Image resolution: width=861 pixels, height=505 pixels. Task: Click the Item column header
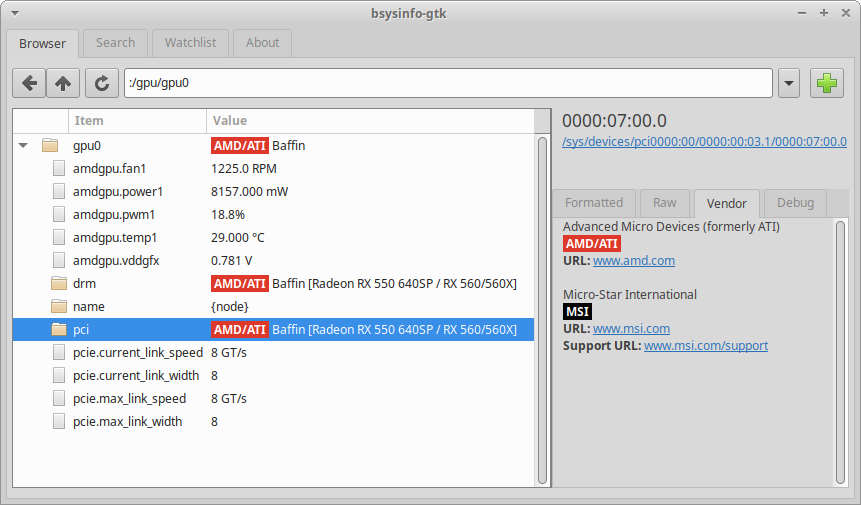pos(137,121)
